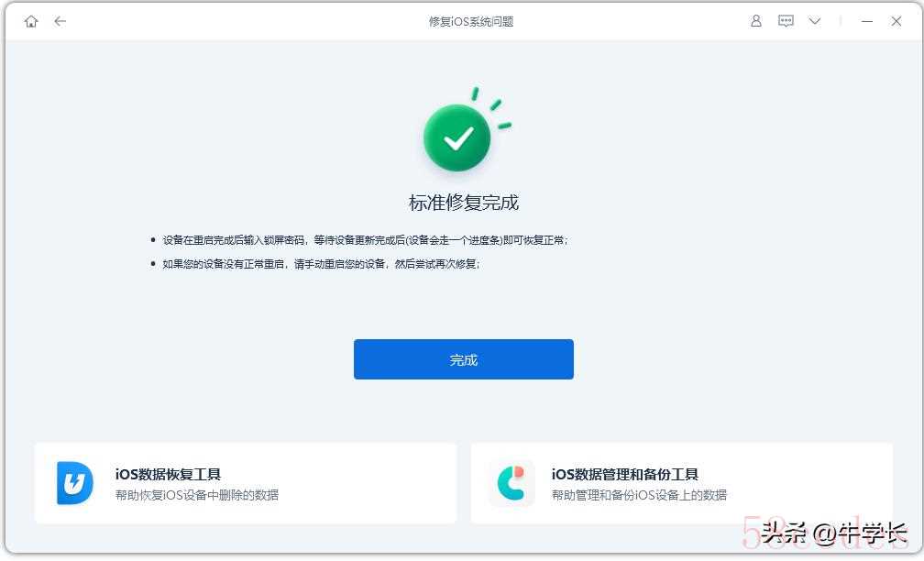Click the 修复iOS系统问题 window title
The image size is (924, 561).
pyautogui.click(x=471, y=22)
